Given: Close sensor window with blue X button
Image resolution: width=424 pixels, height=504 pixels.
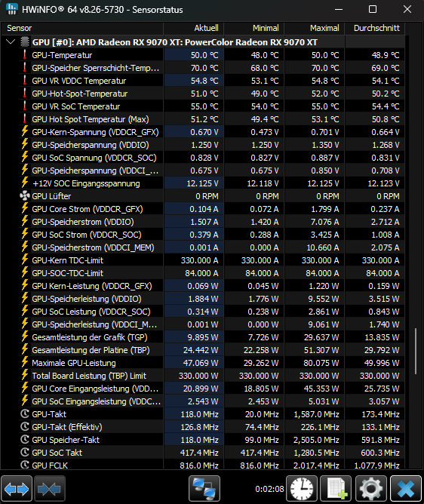Looking at the screenshot, I should [x=406, y=489].
